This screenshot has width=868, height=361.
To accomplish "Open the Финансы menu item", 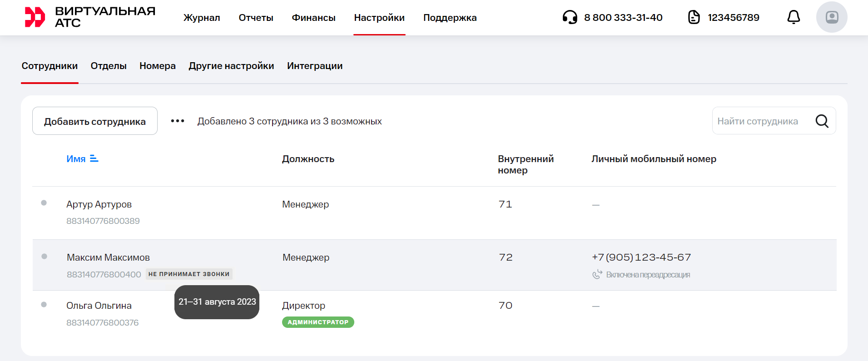I will [x=313, y=18].
